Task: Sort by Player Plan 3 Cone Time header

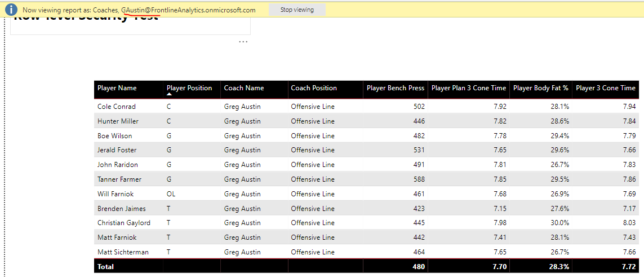Action: click(469, 88)
